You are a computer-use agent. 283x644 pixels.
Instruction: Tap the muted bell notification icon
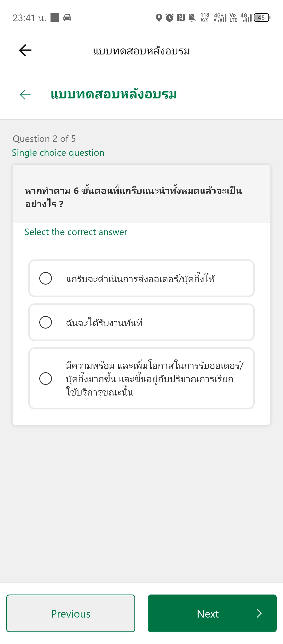coord(192,18)
